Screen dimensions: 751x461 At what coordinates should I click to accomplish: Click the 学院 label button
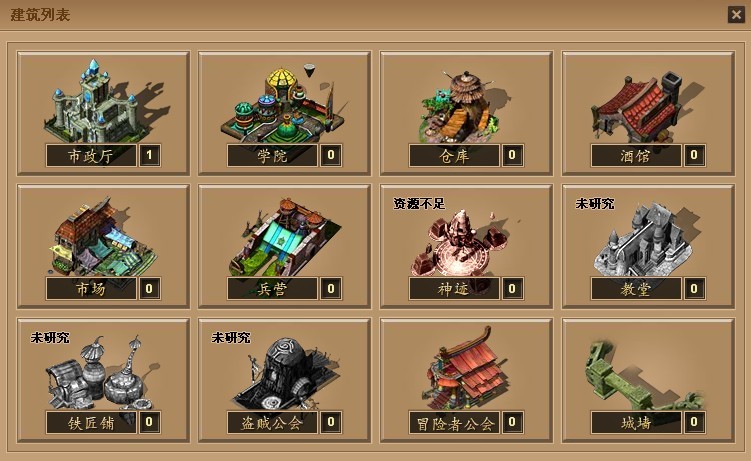click(x=272, y=155)
